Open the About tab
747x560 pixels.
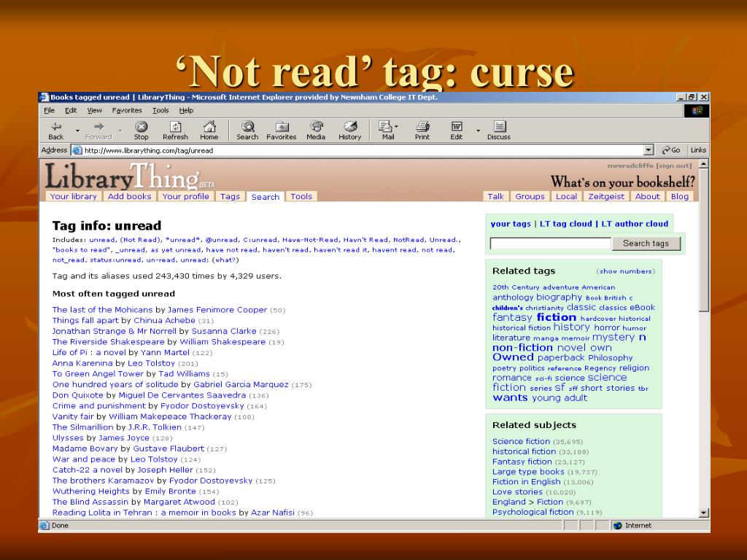click(648, 196)
